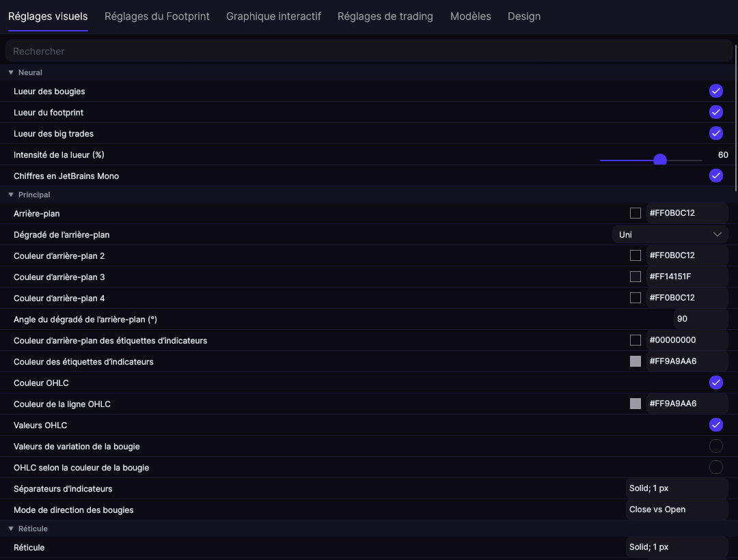Image resolution: width=738 pixels, height=560 pixels.
Task: Edit Couleur des étiquettes d'indicateurs hex value
Action: coord(687,361)
